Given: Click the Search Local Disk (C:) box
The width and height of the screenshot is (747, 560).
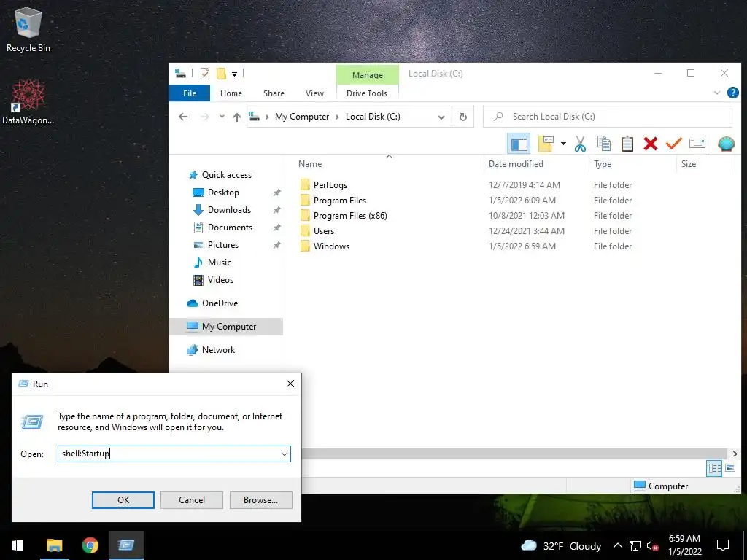Looking at the screenshot, I should 608,117.
